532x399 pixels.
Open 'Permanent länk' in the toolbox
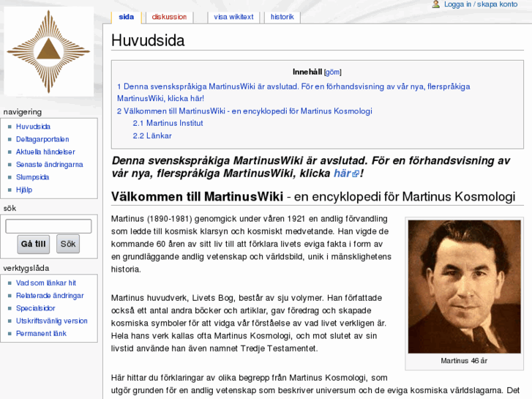(x=41, y=333)
